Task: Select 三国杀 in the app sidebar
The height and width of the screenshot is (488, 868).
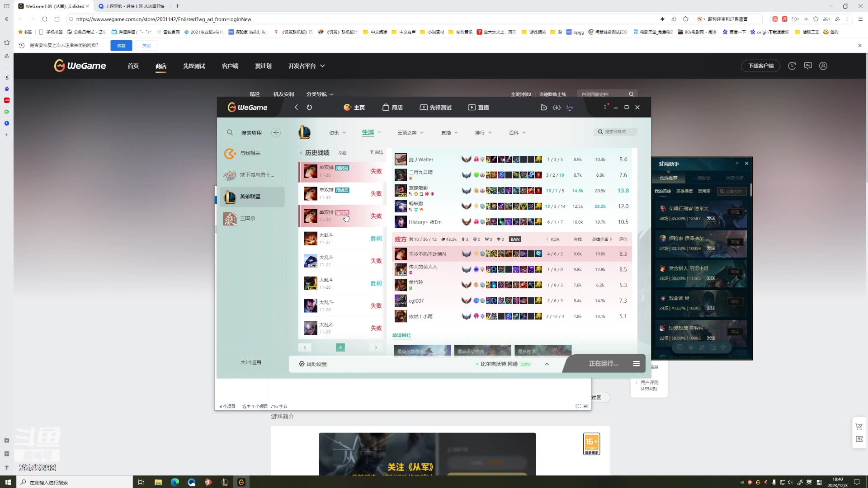Action: coord(252,218)
